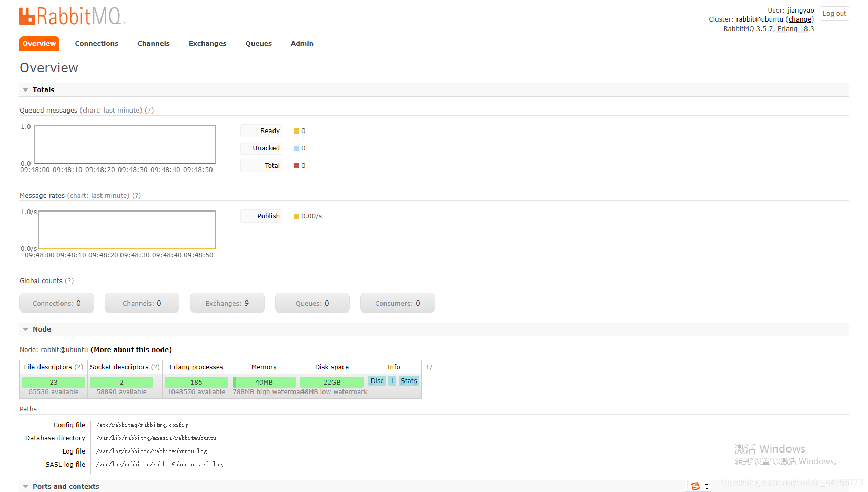This screenshot has height=492, width=868.
Task: Click the Memory column header
Action: coord(264,367)
